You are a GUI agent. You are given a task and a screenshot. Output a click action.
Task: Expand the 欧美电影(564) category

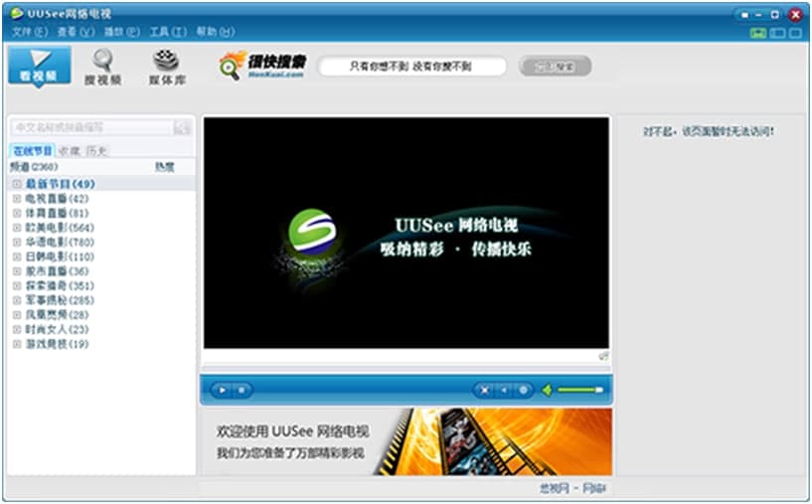coord(17,228)
